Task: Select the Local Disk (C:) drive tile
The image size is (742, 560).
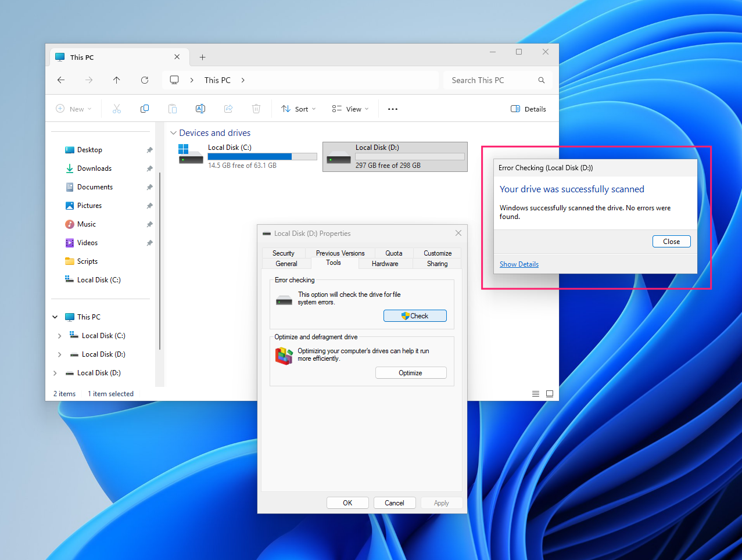Action: pyautogui.click(x=248, y=157)
